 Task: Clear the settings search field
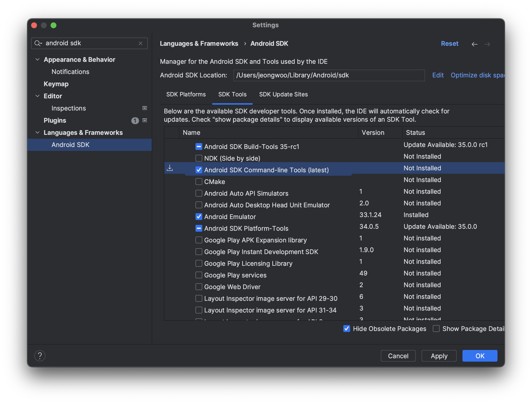141,43
